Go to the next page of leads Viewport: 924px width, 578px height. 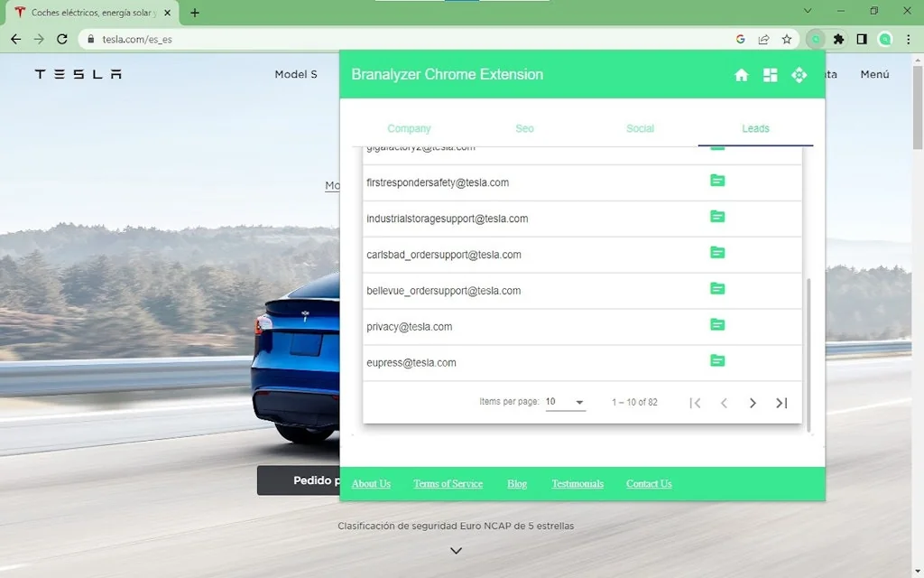click(753, 403)
